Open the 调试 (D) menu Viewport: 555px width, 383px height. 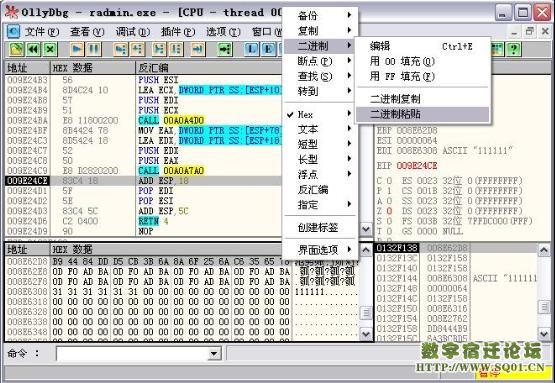click(132, 32)
